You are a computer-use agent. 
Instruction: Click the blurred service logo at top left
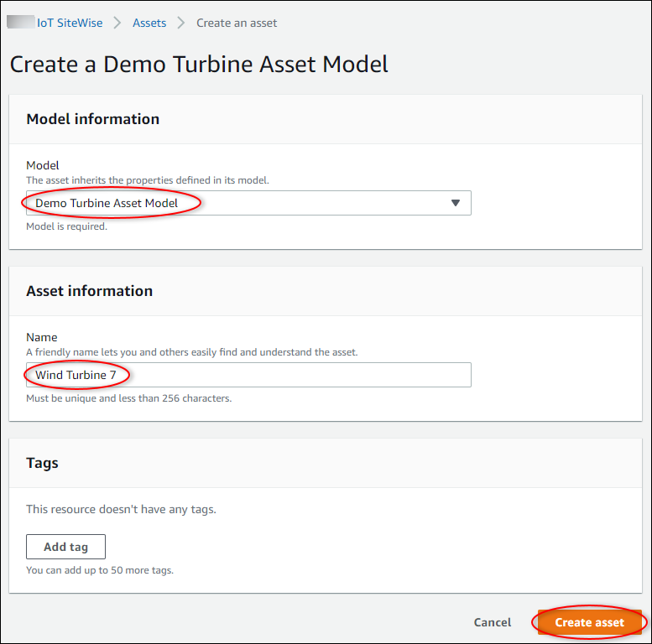tap(20, 23)
